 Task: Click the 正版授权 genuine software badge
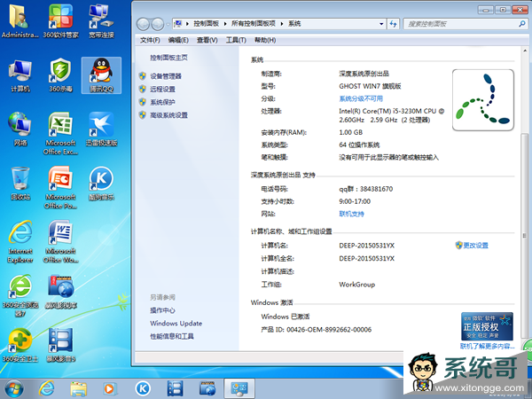pos(487,326)
